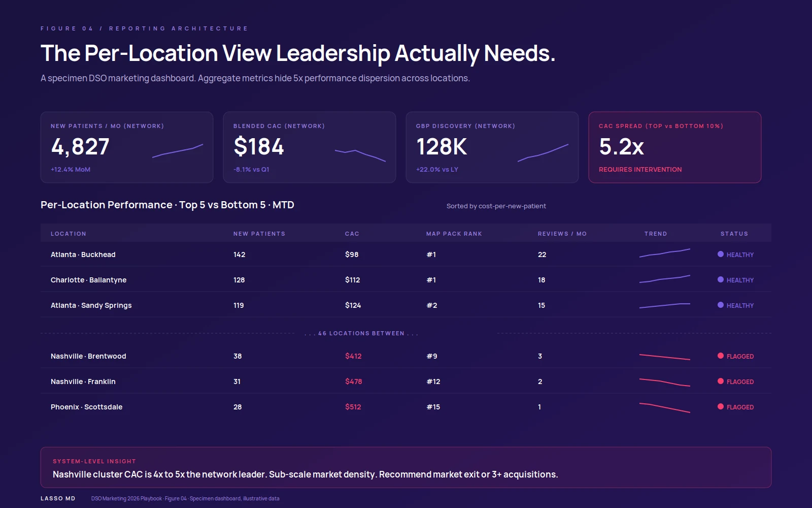Click the declining trend line for Nashville · Brentwood
Screen dimensions: 812x508
(x=665, y=357)
